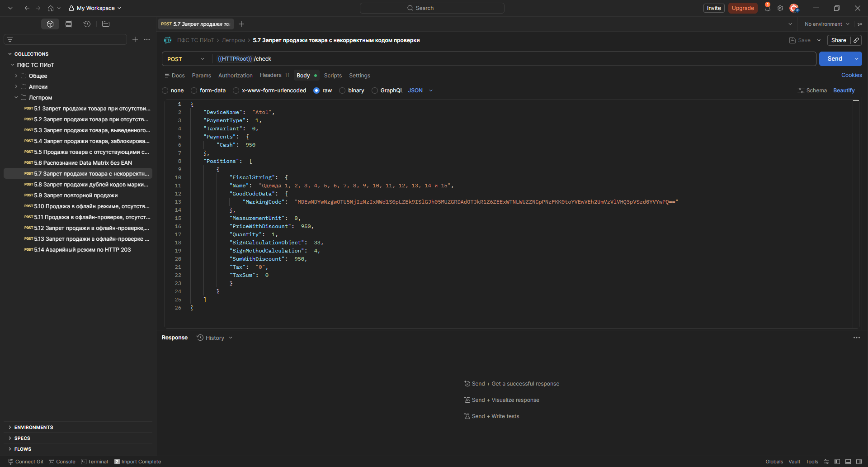
Task: Select x-www-form-urlencoded body type
Action: point(236,91)
